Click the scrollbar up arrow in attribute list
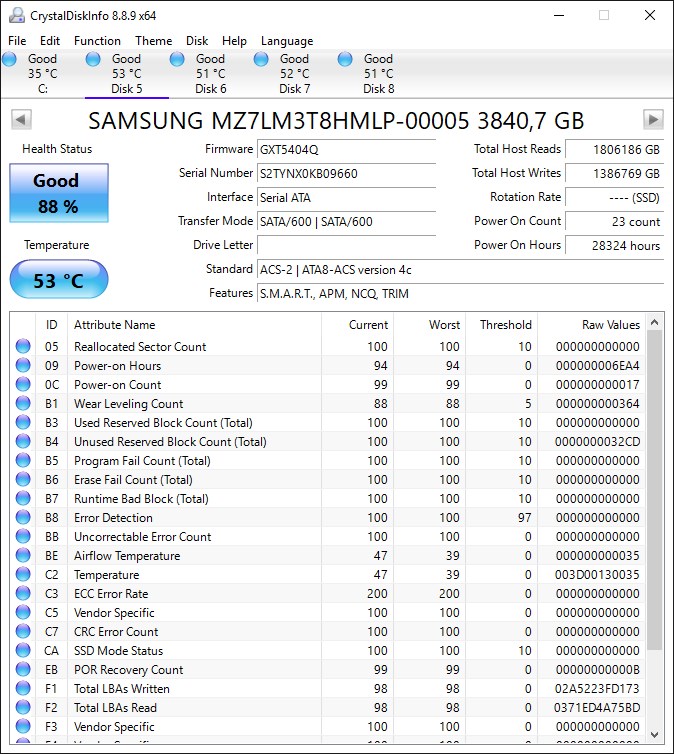 point(654,322)
